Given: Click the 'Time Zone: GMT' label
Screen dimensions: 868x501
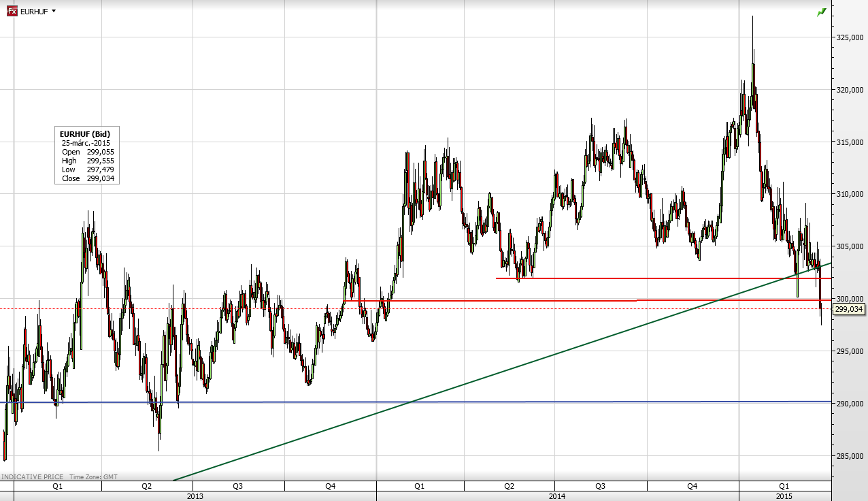Looking at the screenshot, I should click(x=93, y=477).
